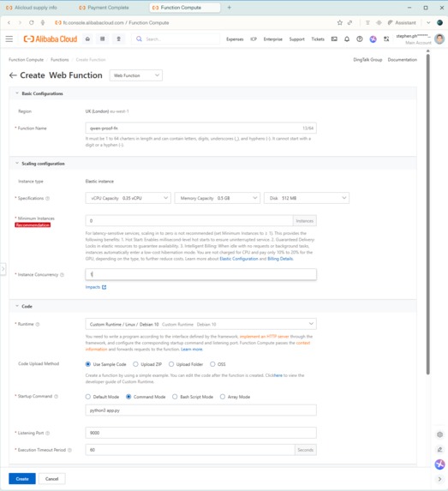The height and width of the screenshot is (491, 448).
Task: Select Upload ZIP upload method
Action: (135, 364)
